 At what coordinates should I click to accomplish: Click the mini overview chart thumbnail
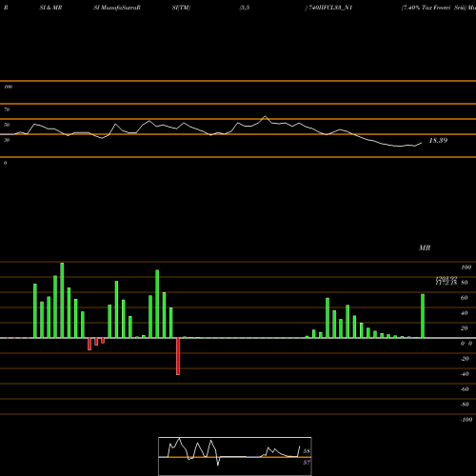[x=235, y=456]
